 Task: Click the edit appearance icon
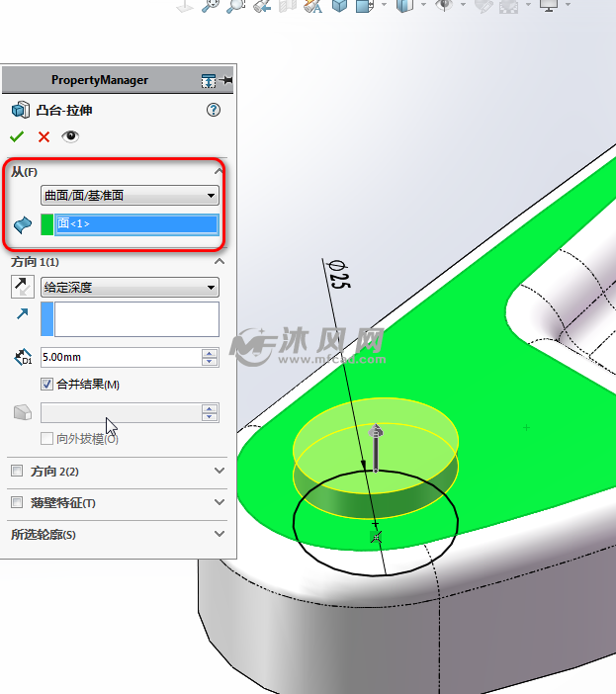point(484,5)
